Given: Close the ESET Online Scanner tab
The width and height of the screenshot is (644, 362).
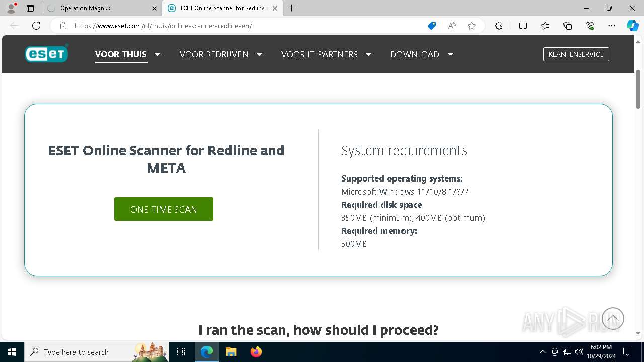Looking at the screenshot, I should [x=275, y=8].
